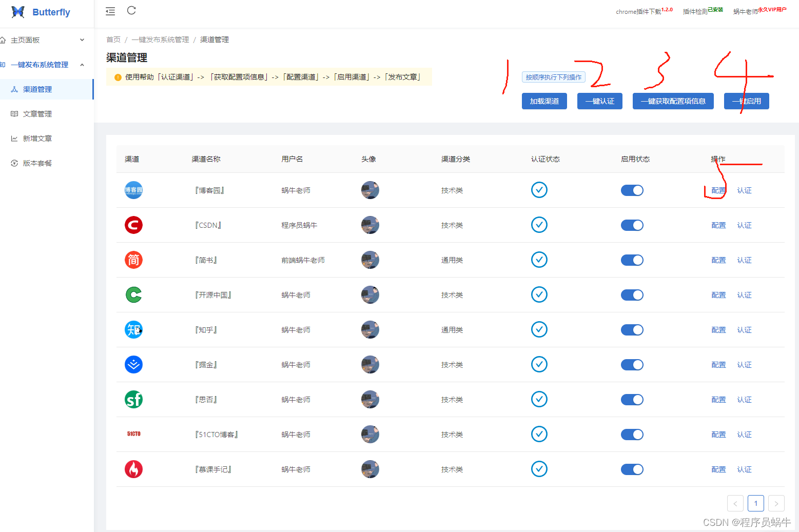Viewport: 799px width, 532px height.
Task: Click the 一键获取配置项信息 button
Action: click(x=673, y=101)
